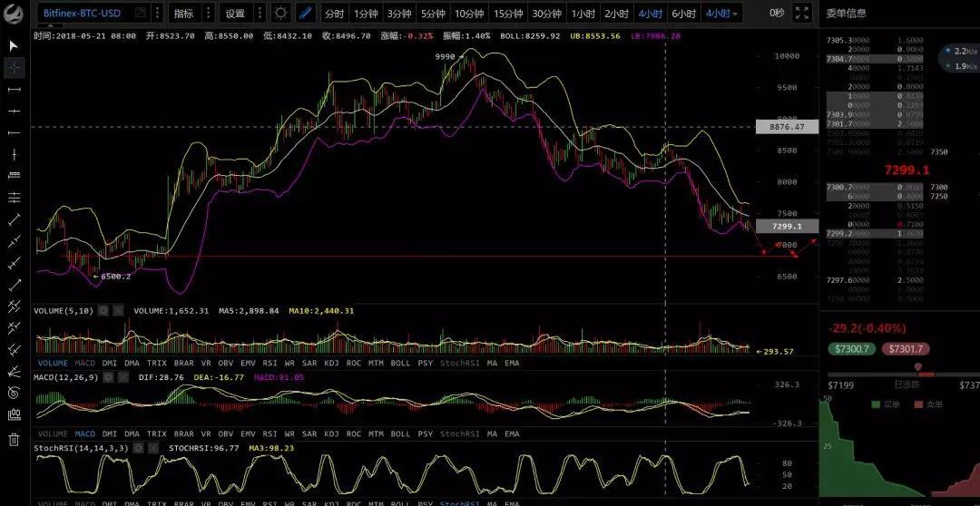Open the three-dot menu beside 设置
This screenshot has height=506, width=980.
(x=260, y=13)
